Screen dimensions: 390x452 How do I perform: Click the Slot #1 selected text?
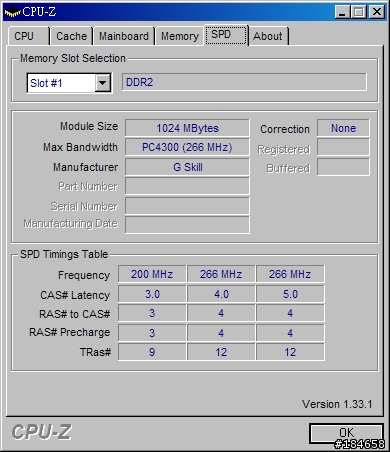[46, 83]
